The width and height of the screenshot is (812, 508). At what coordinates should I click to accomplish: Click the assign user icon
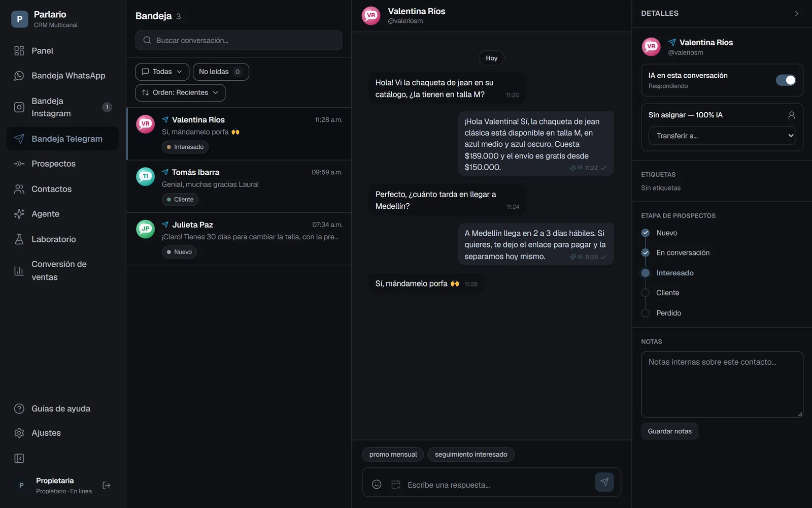tap(791, 115)
